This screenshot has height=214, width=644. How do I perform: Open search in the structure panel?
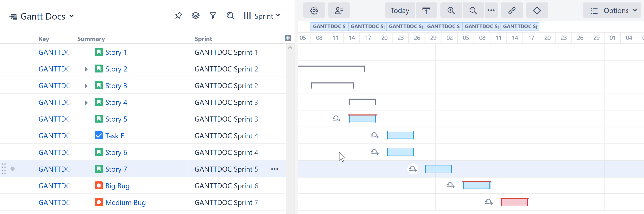click(230, 15)
